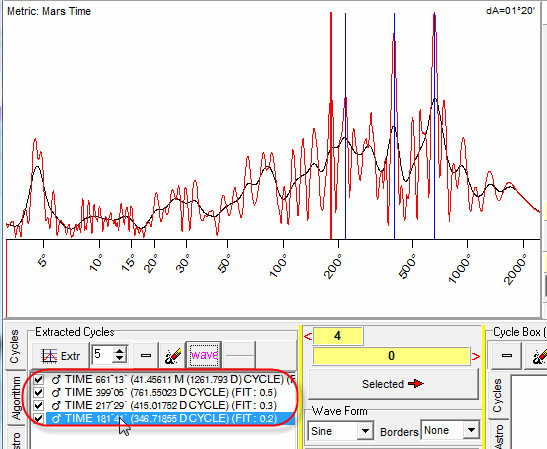The width and height of the screenshot is (547, 449).
Task: Click the cycle count field showing 5
Action: [102, 355]
